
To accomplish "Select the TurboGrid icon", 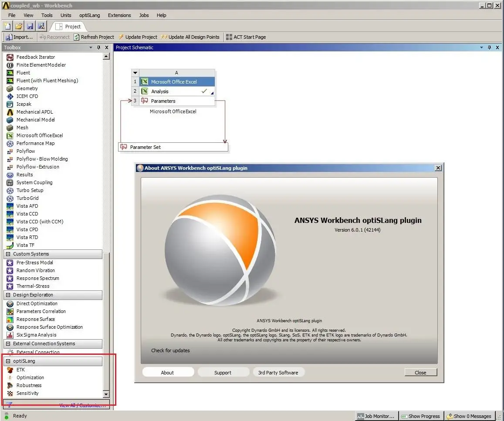I will tap(10, 198).
